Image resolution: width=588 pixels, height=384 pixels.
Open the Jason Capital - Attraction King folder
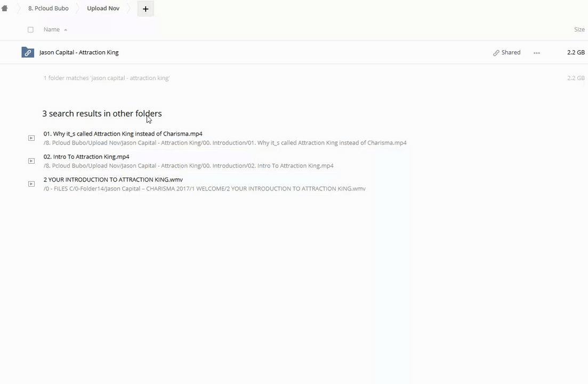pyautogui.click(x=79, y=52)
